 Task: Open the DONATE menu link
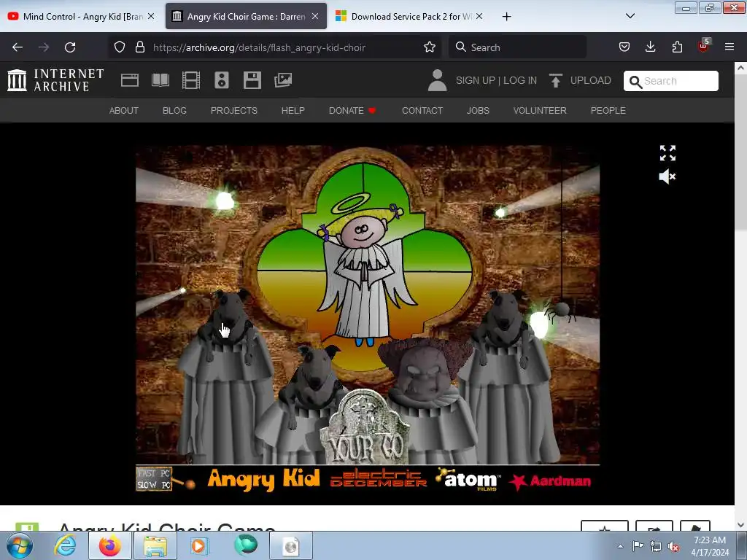pyautogui.click(x=352, y=111)
